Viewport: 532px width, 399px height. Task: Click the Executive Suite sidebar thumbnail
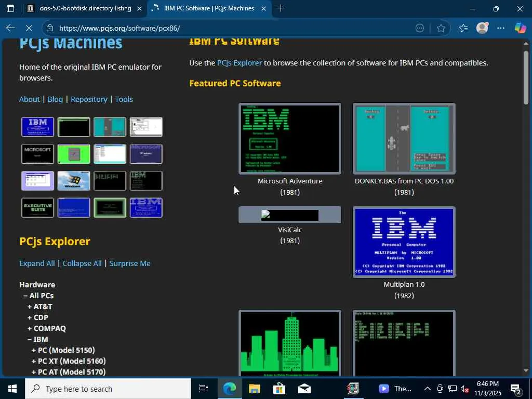tap(37, 208)
